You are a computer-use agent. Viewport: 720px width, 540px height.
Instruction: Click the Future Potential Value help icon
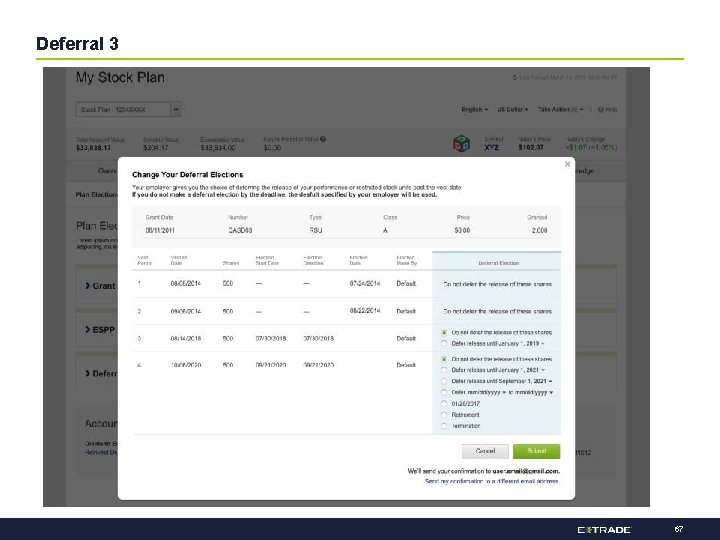[323, 139]
